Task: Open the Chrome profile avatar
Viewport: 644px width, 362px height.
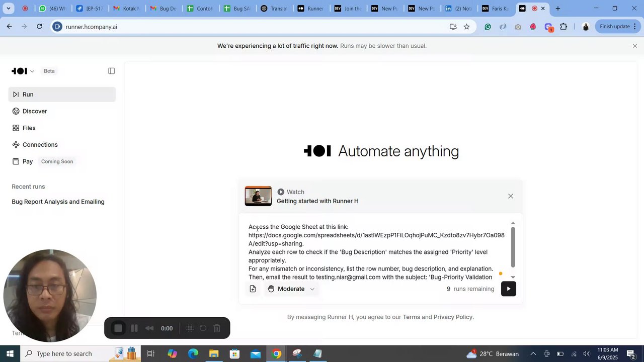Action: point(586,27)
